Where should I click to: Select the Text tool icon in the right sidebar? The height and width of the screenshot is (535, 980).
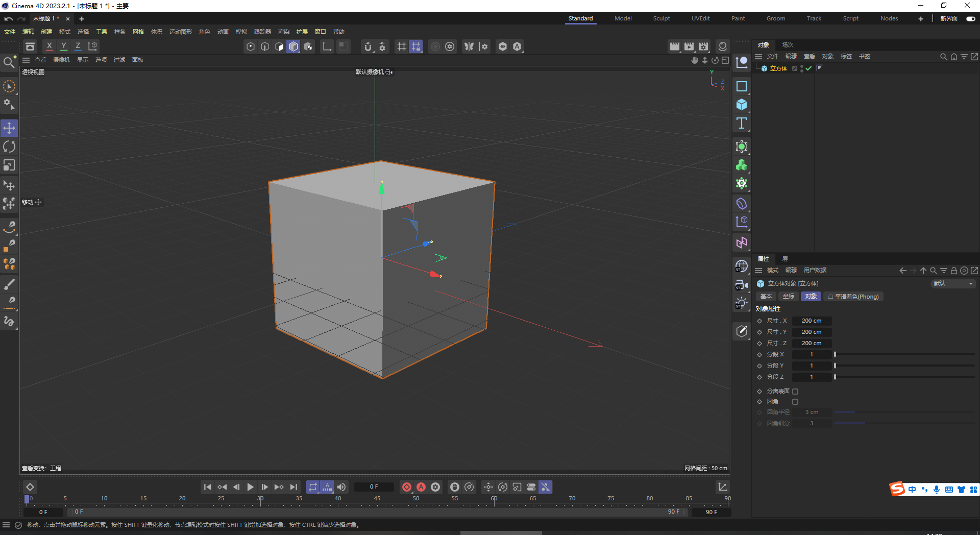[742, 123]
